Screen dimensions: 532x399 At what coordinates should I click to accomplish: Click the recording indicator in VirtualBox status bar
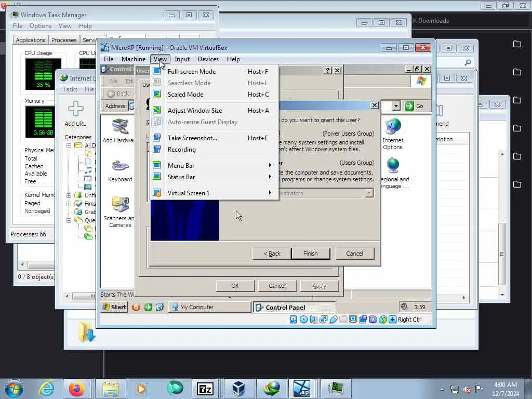[x=363, y=320]
